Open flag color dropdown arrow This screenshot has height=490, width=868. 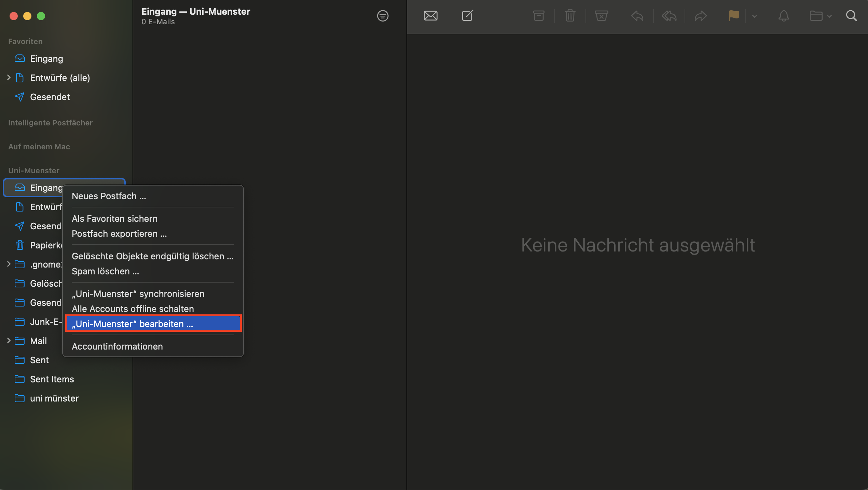point(755,16)
